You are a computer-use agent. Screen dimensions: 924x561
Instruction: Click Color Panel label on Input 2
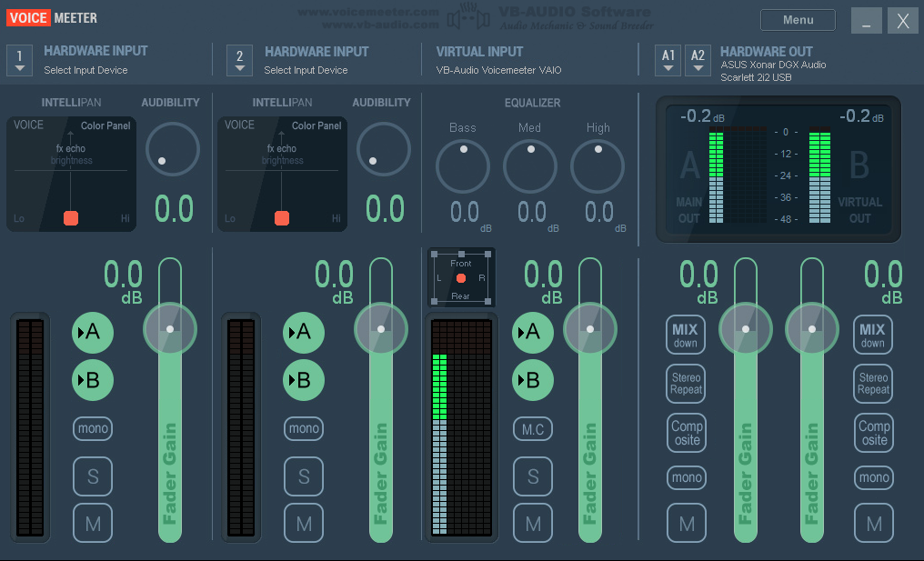click(x=316, y=125)
